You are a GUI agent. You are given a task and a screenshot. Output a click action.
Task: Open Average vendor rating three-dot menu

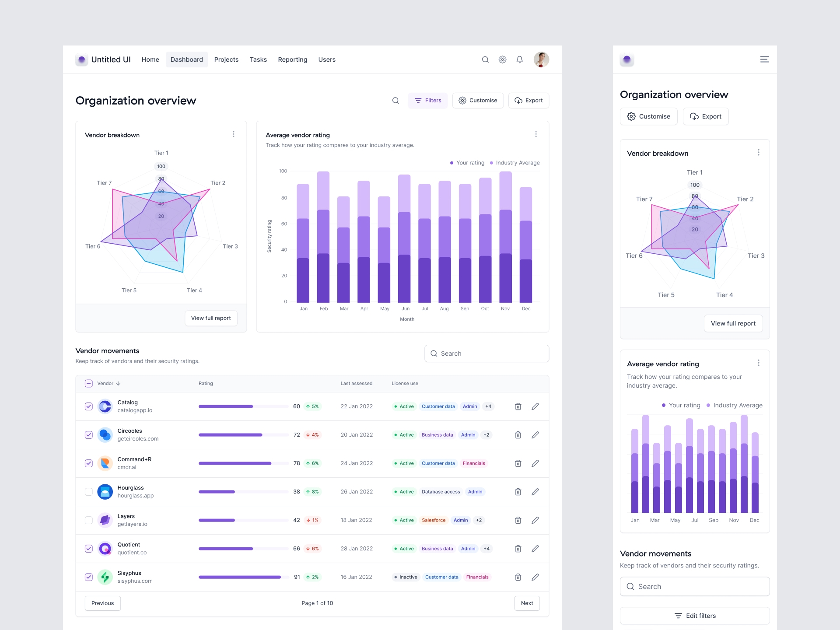(x=536, y=134)
